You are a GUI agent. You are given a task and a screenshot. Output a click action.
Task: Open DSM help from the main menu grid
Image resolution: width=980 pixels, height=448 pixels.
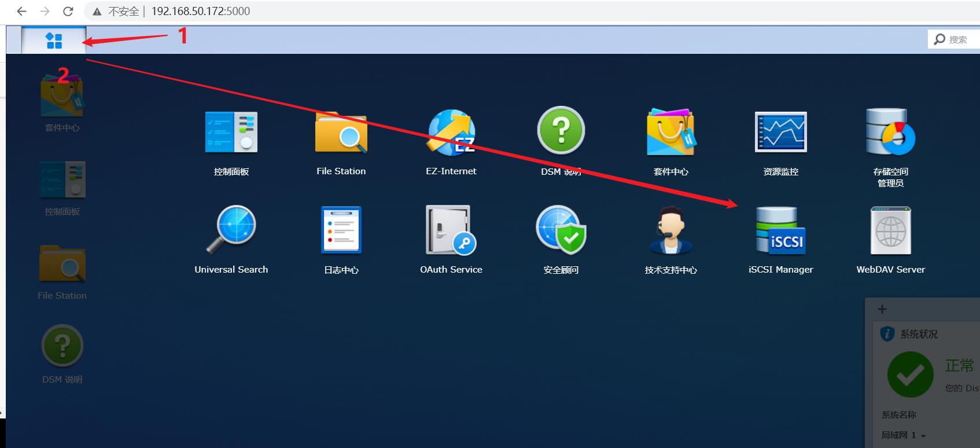click(x=561, y=130)
